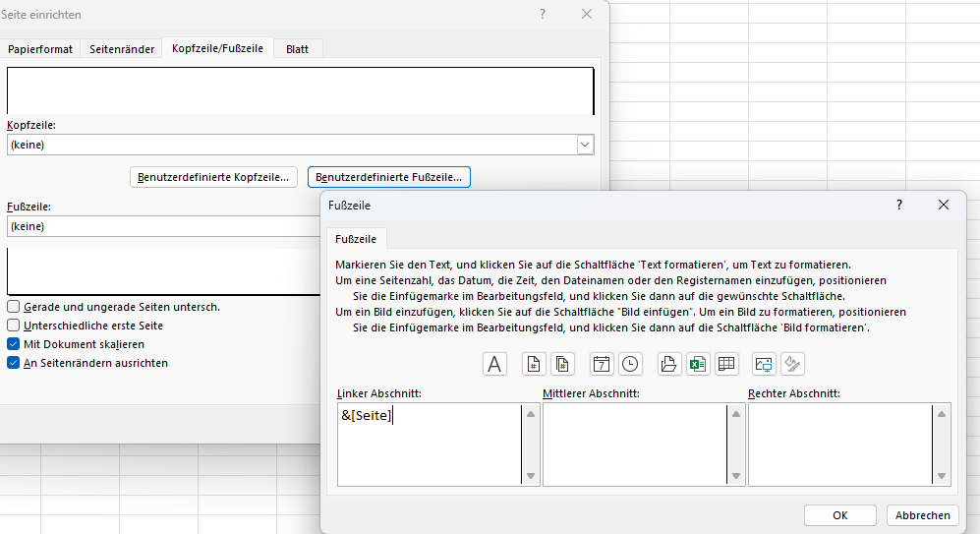This screenshot has width=980, height=534.
Task: Click into Linker Abschnitt text field
Action: tap(429, 444)
